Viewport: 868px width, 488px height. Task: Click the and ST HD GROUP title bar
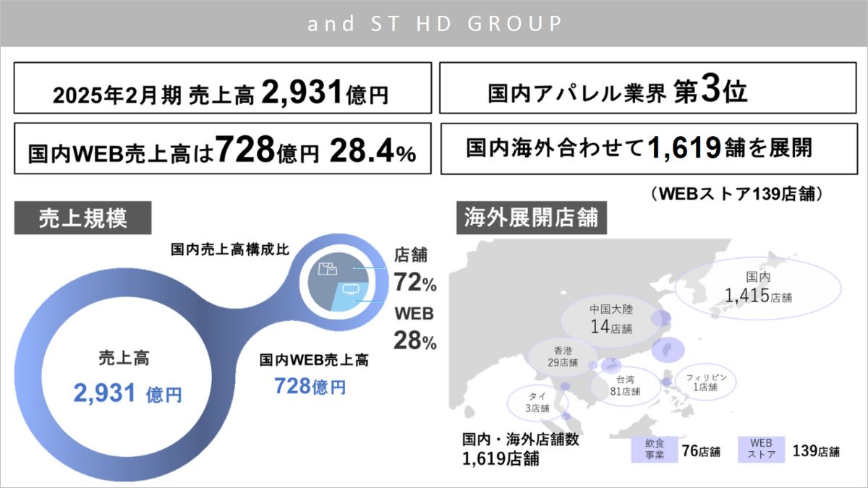click(x=434, y=24)
